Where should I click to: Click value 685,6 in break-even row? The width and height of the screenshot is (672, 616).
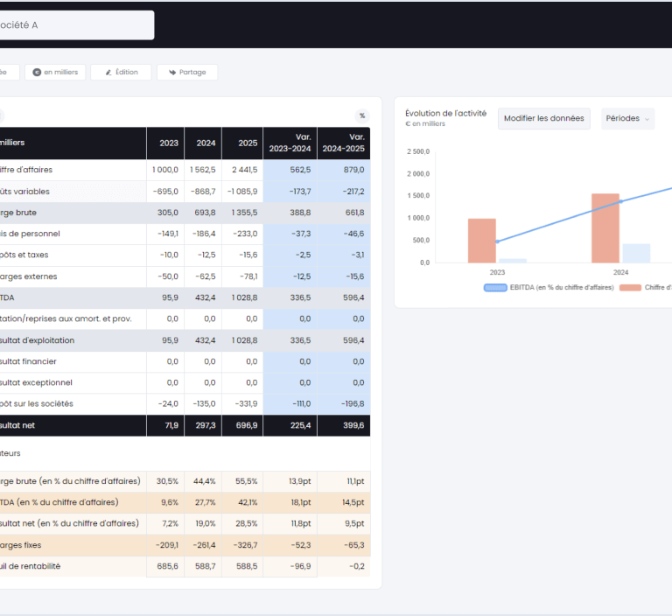pyautogui.click(x=168, y=566)
